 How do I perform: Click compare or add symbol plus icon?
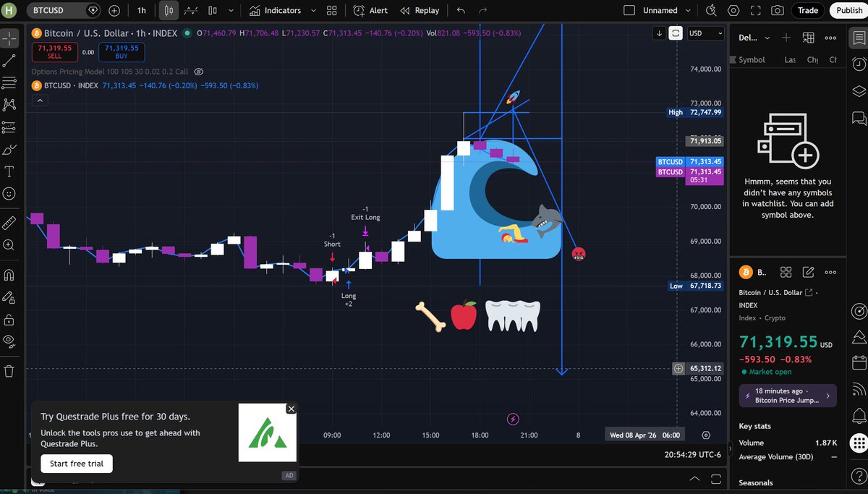(115, 10)
